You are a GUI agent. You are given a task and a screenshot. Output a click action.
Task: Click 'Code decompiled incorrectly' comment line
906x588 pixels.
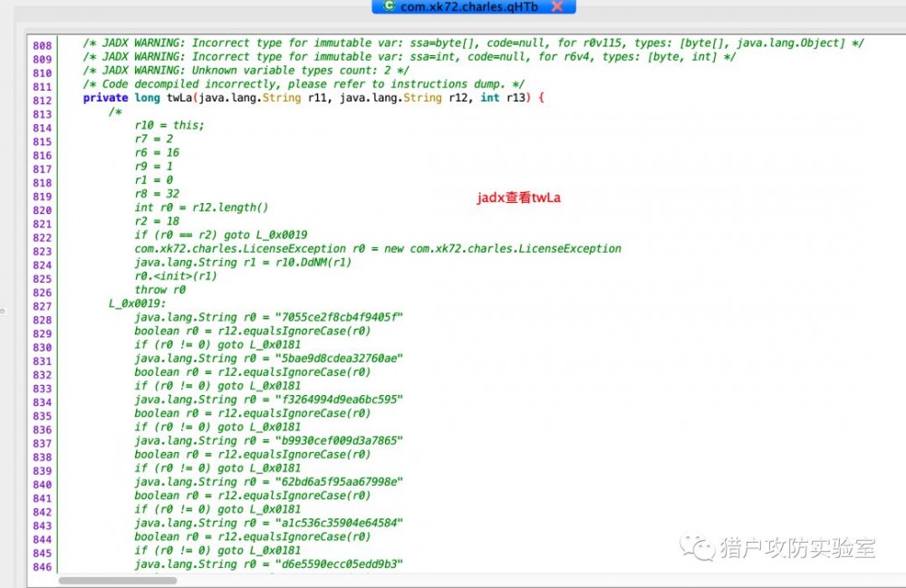(304, 83)
